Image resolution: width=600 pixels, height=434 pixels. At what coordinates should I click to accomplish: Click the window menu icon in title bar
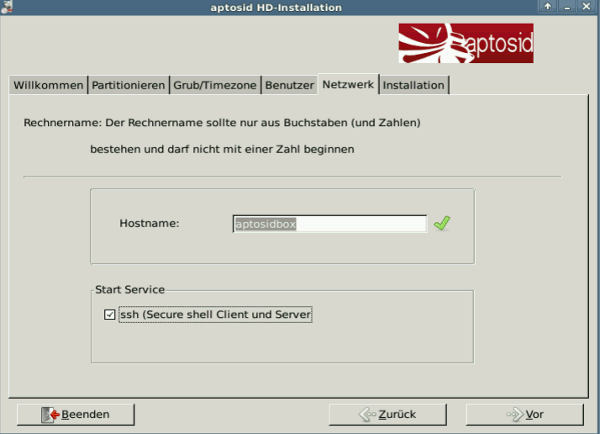[x=7, y=7]
